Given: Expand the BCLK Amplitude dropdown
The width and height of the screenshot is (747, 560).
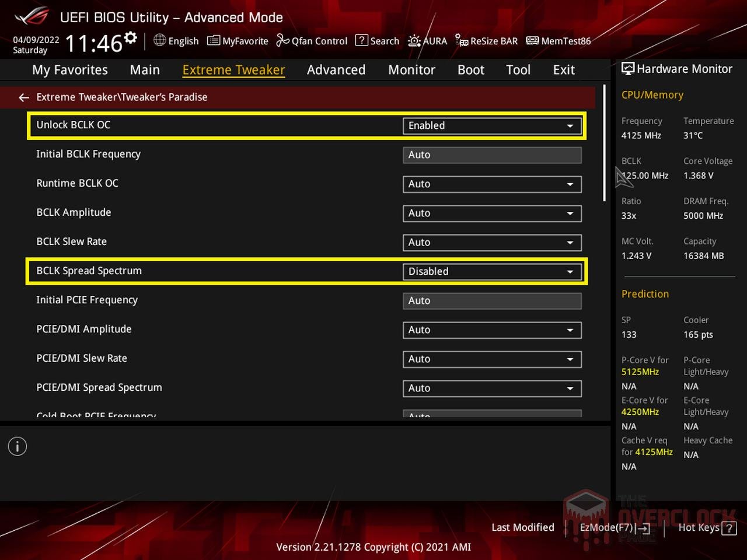Looking at the screenshot, I should coord(491,213).
